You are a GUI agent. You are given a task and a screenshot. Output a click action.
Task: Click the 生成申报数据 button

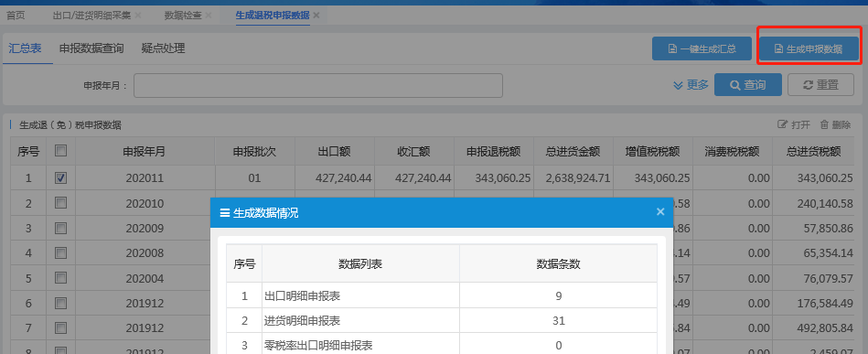[x=809, y=48]
